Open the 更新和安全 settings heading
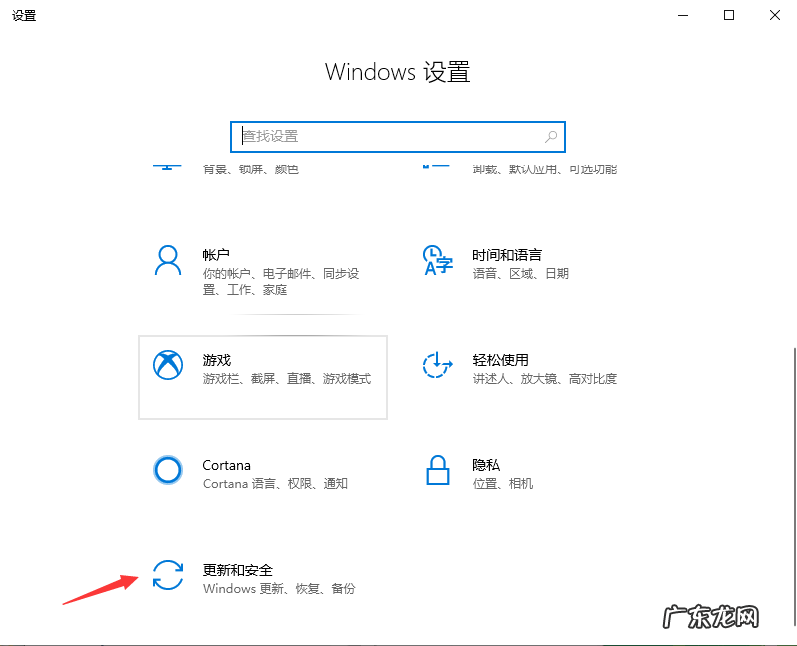Viewport: 797px width, 646px height. coord(237,570)
